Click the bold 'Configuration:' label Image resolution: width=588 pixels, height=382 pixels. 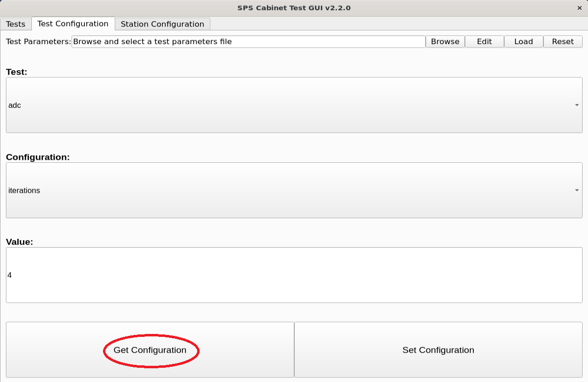coord(38,157)
